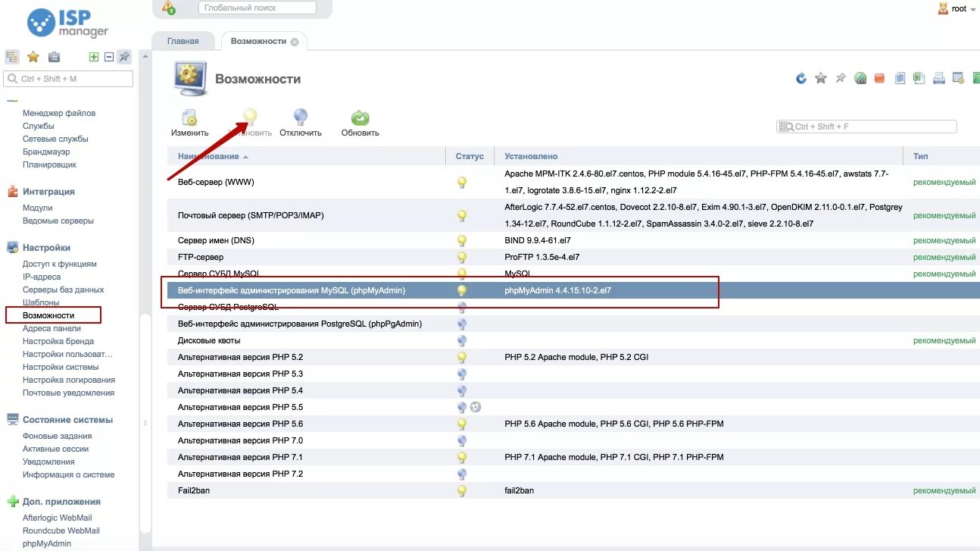Screen dimensions: 980x551
Task: Open the briefcase icon in sidebar toolbar
Action: pos(54,57)
